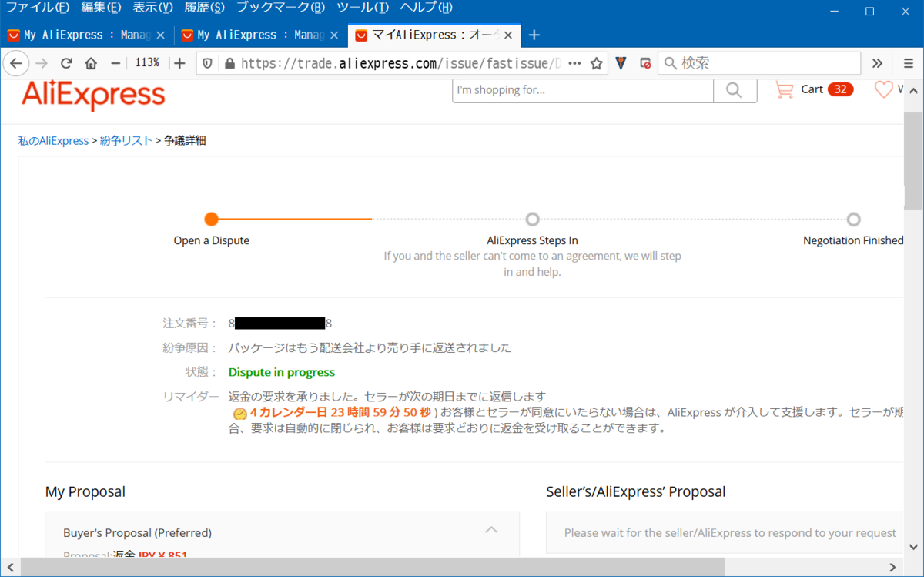The height and width of the screenshot is (577, 924).
Task: Zoom out with the minus button
Action: (x=115, y=63)
